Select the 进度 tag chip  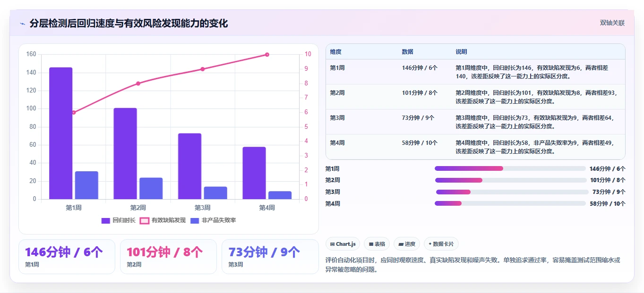click(x=407, y=244)
